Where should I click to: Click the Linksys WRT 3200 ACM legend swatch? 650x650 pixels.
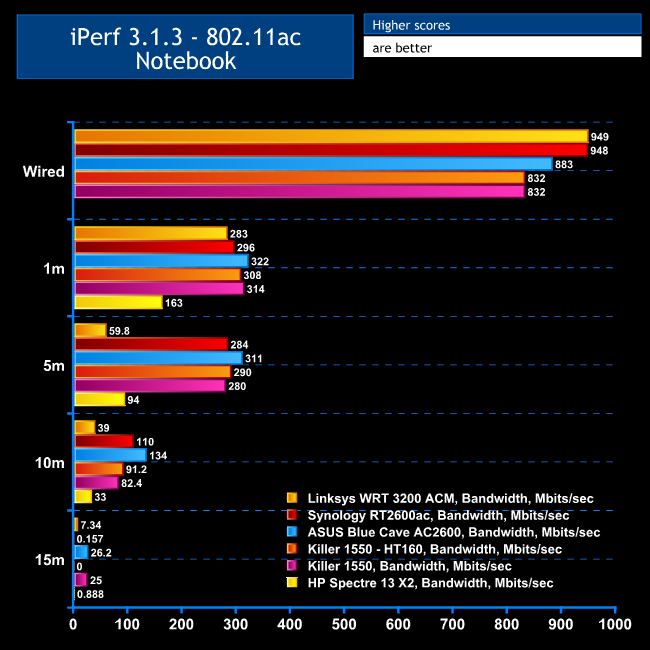pos(292,498)
